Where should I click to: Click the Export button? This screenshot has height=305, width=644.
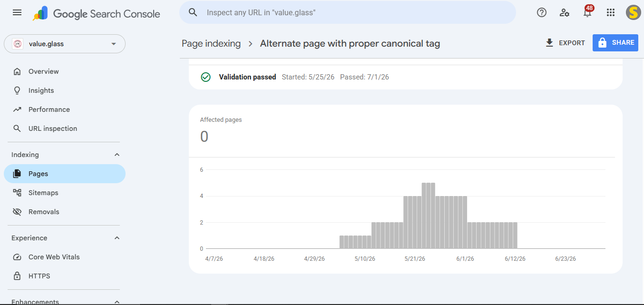[565, 43]
